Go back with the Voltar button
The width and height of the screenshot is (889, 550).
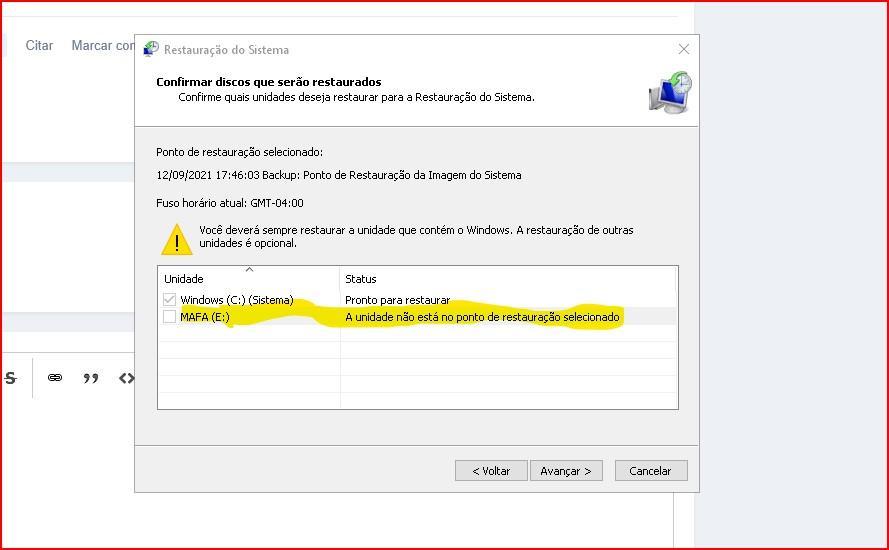pos(491,471)
